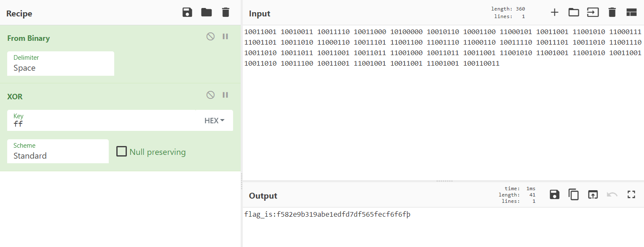The image size is (644, 247).
Task: Copy raw output to clipboard
Action: (574, 194)
